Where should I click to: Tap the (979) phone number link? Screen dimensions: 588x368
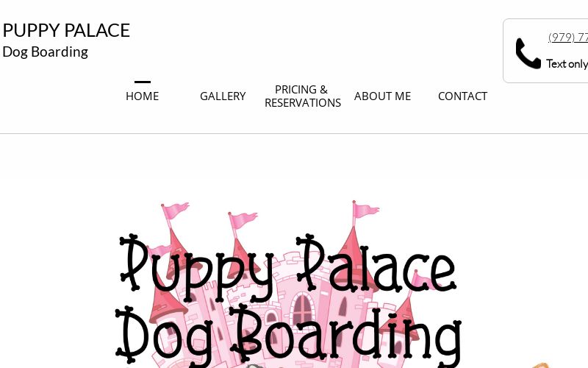[x=568, y=38]
